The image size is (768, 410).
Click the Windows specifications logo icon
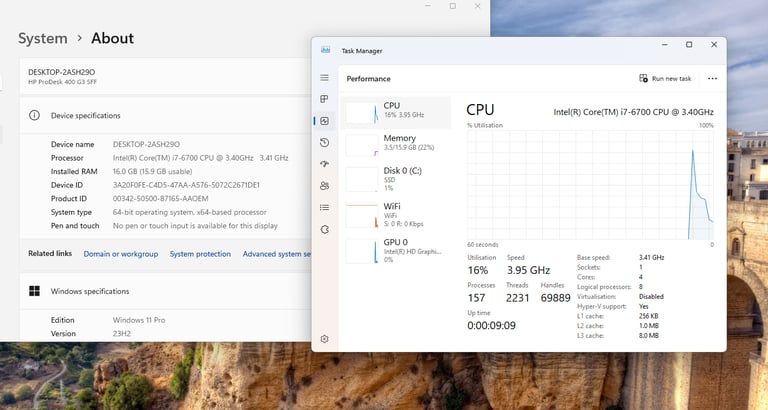[x=34, y=291]
